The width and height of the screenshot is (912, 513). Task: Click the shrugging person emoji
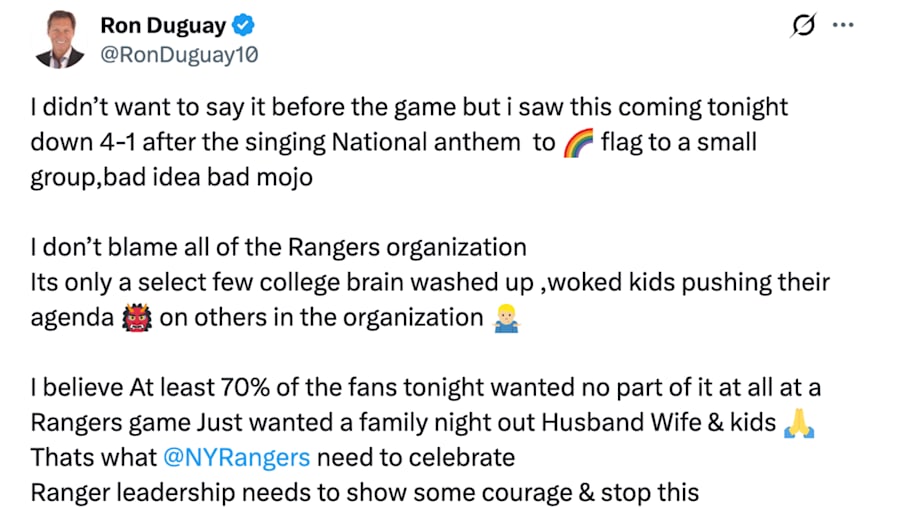[x=505, y=318]
